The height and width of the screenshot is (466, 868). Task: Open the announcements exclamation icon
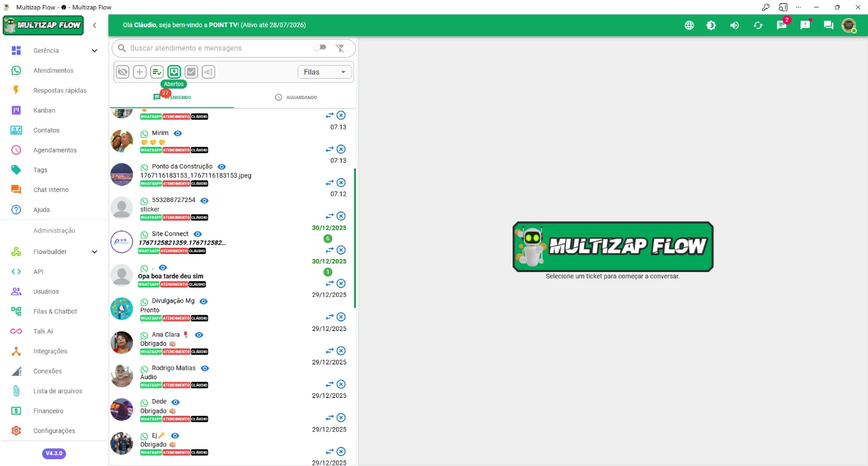[x=805, y=25]
